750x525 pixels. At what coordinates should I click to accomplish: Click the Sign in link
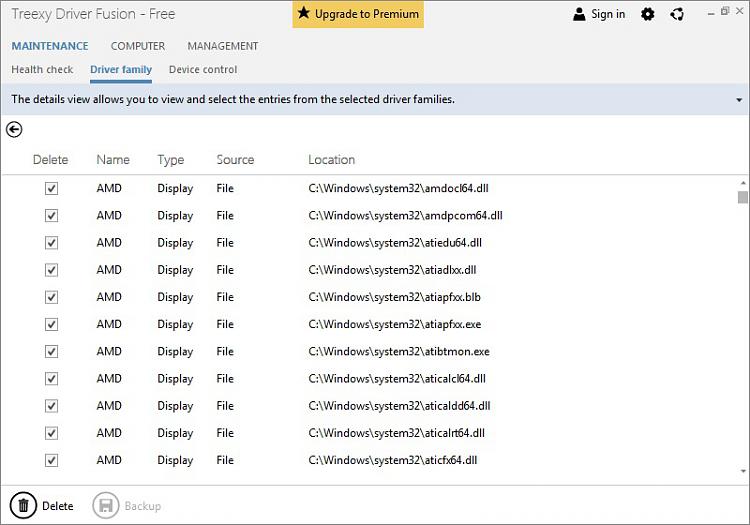click(608, 14)
